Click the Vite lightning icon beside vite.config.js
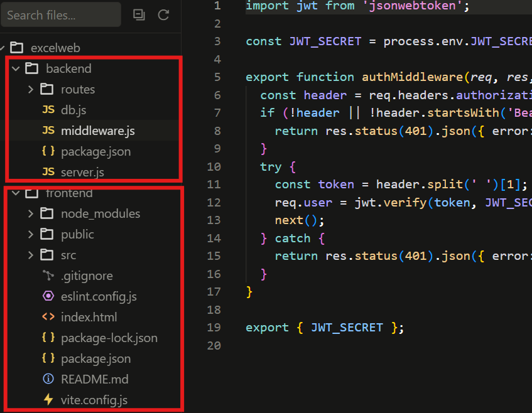Viewport: 532px width, 413px height. (x=48, y=399)
